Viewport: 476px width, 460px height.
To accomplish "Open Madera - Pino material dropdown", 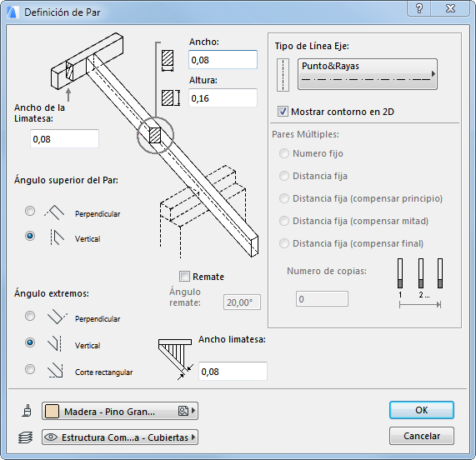I will coord(120,411).
